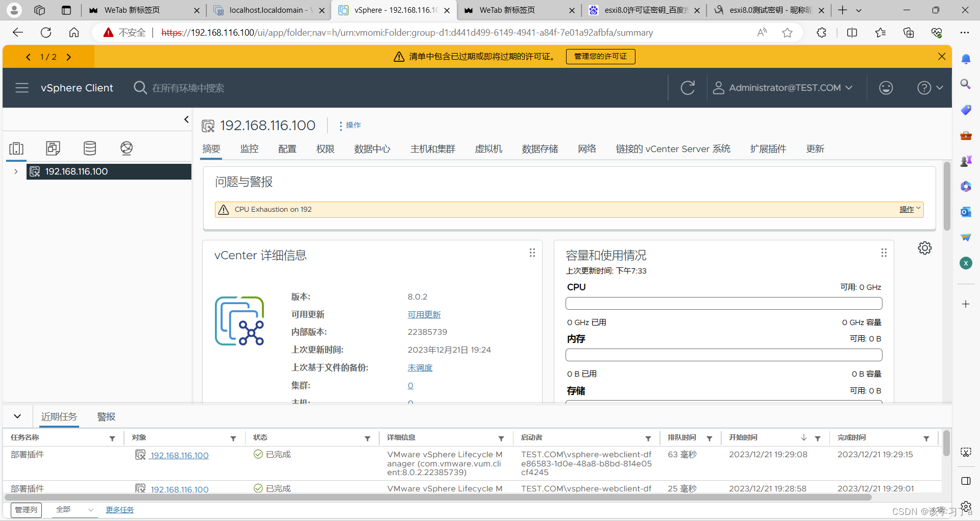Click 管理列 button
Viewport: 980px width, 521px height.
[26, 510]
